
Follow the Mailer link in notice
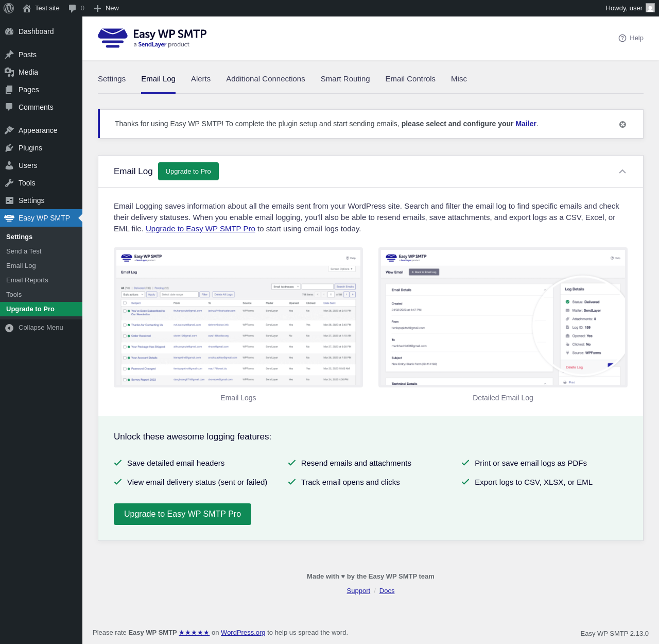526,124
